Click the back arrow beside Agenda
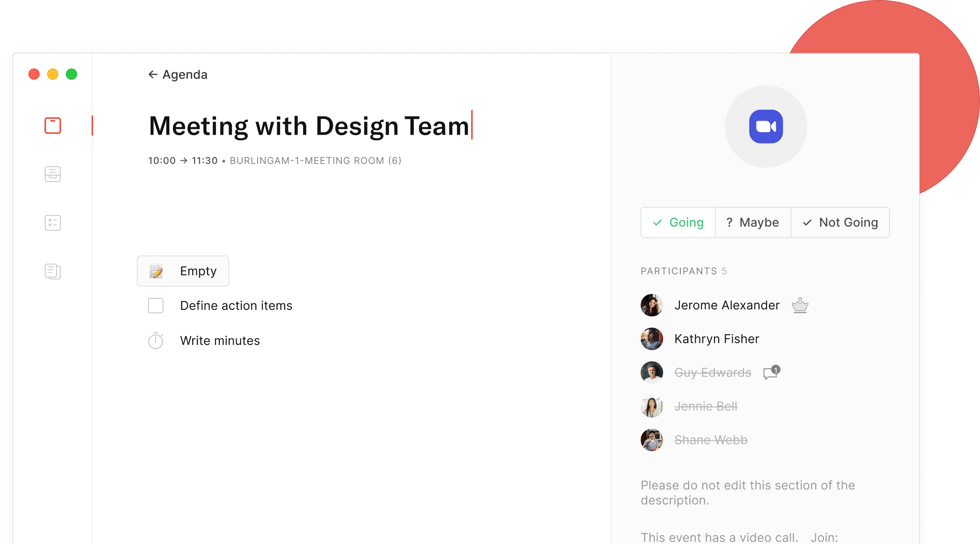The width and height of the screenshot is (980, 544). coord(153,74)
